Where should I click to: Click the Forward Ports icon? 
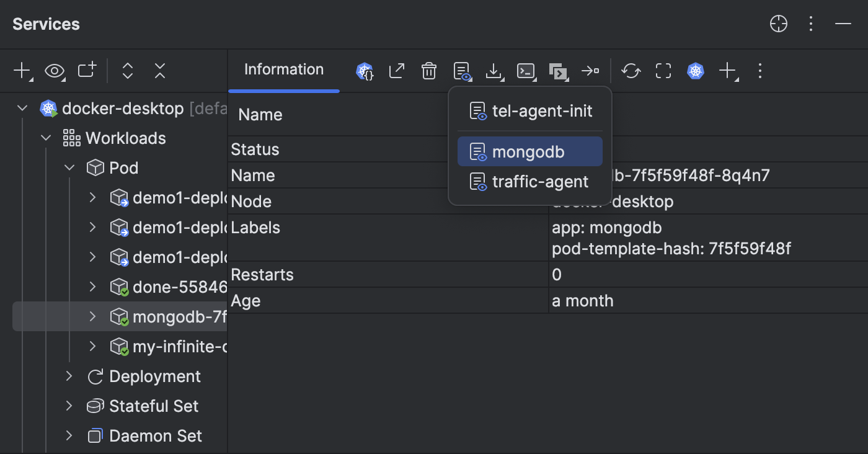tap(591, 71)
